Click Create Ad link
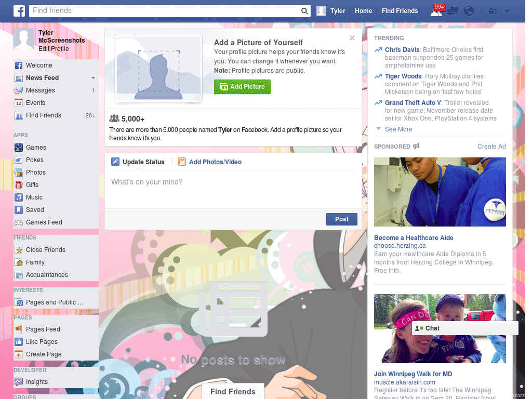The image size is (532, 399). coord(491,146)
